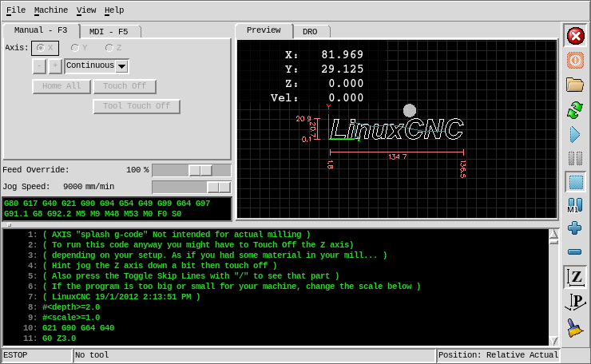Screen dimensions: 591x364
Task: Click the Y: 29.125 readout in preview
Action: tap(323, 69)
